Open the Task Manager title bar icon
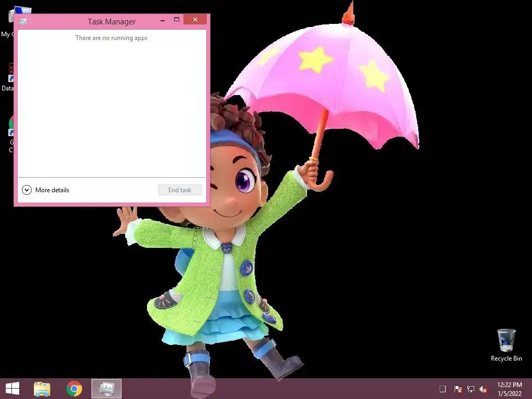This screenshot has width=532, height=399. [x=23, y=21]
